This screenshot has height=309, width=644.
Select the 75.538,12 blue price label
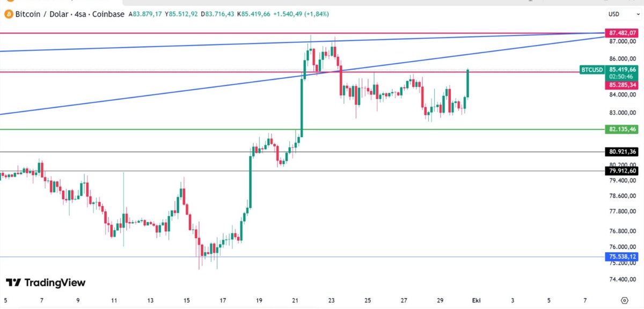tap(622, 257)
